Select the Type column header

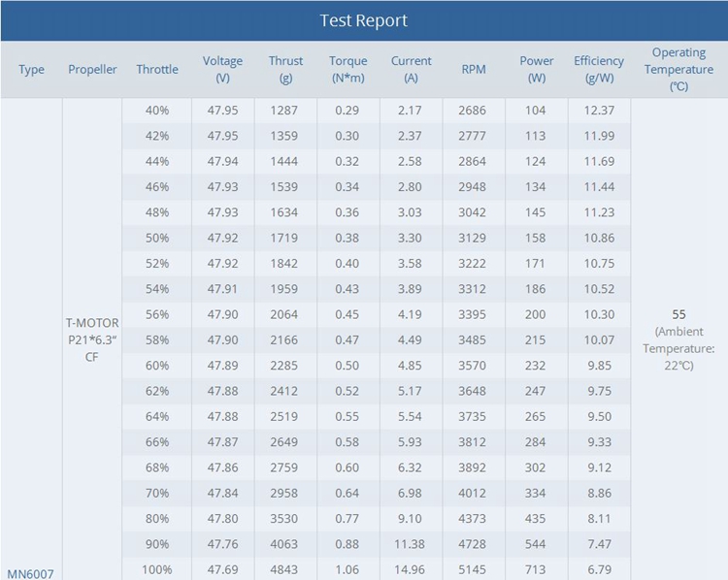31,70
